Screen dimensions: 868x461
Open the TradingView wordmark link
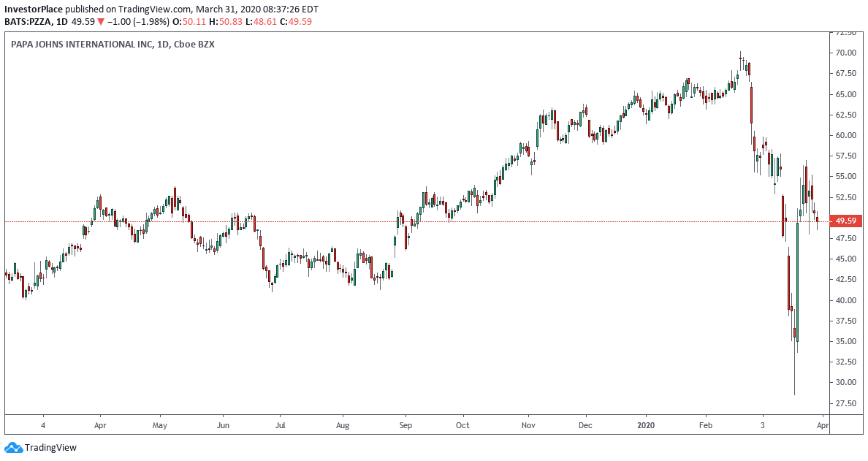point(51,448)
